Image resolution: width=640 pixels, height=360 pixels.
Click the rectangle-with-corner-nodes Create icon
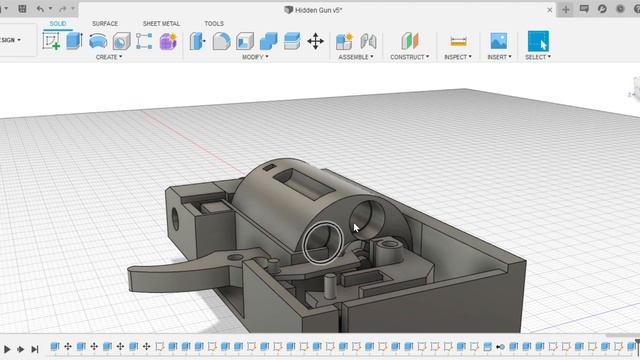pyautogui.click(x=144, y=41)
